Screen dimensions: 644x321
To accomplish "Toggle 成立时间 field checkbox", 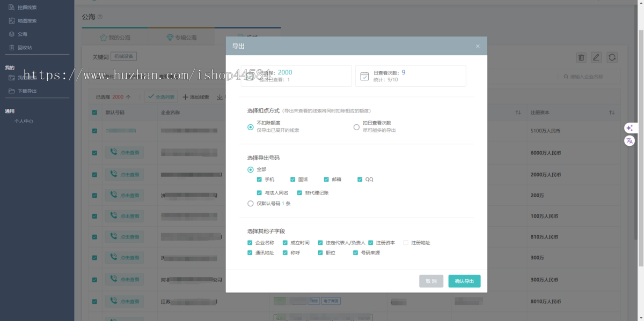I will (286, 243).
